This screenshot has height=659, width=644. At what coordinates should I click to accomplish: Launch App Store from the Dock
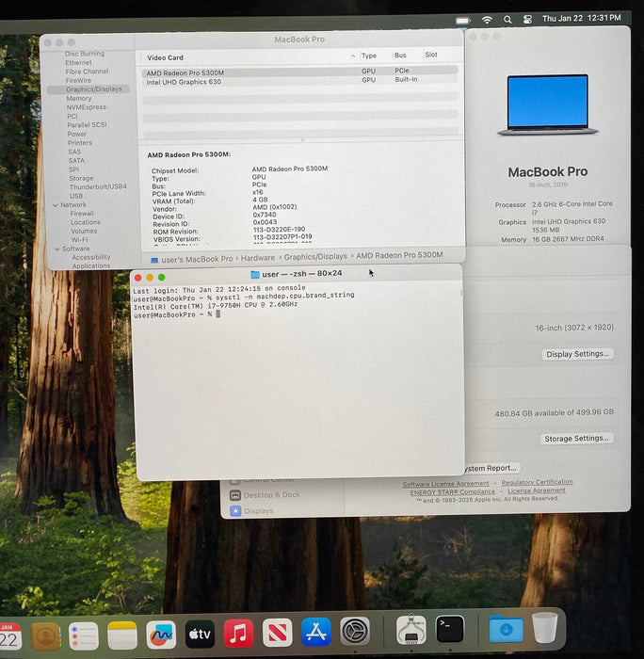coord(316,632)
